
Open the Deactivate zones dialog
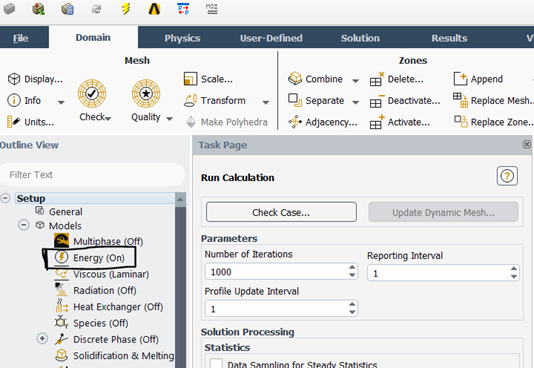[x=405, y=101]
